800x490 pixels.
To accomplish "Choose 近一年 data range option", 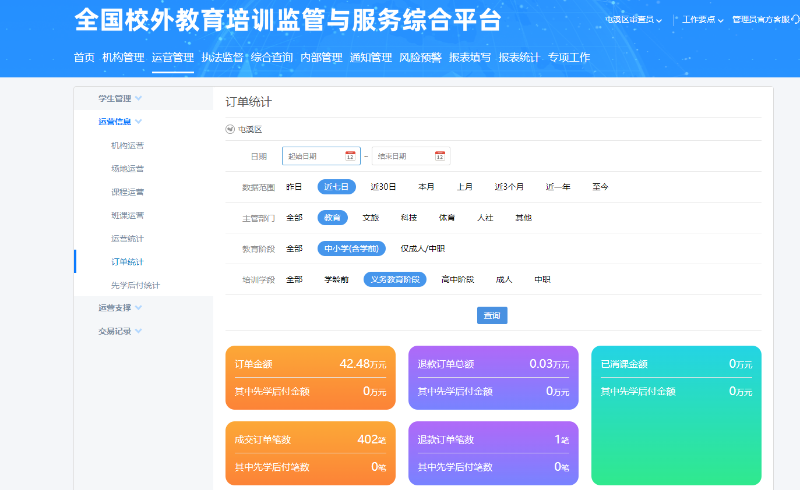I will click(558, 187).
